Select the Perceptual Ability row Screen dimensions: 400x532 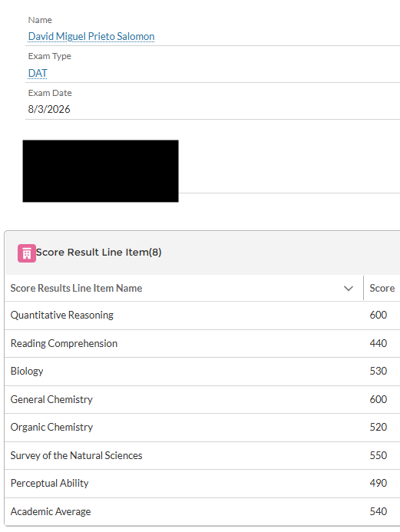(202, 484)
